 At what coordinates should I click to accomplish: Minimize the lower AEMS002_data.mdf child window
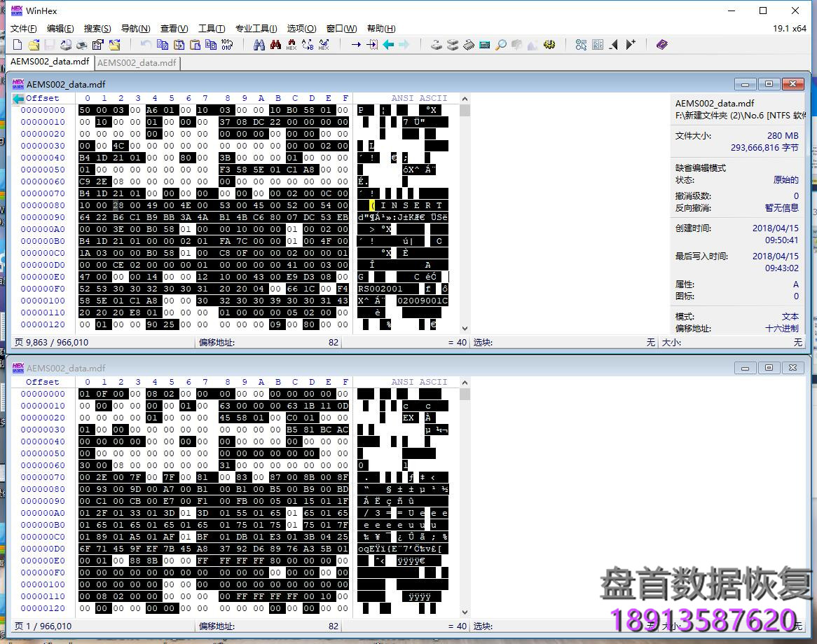tap(745, 368)
